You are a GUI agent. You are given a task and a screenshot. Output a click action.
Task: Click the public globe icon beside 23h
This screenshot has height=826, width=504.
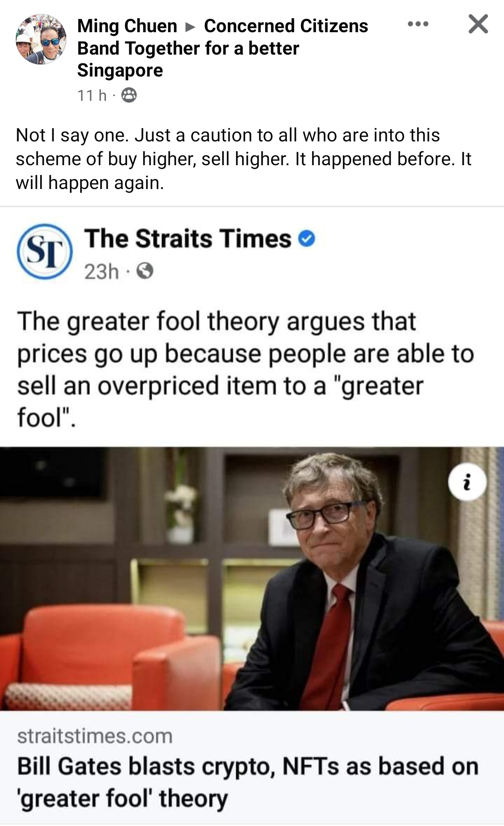[145, 271]
